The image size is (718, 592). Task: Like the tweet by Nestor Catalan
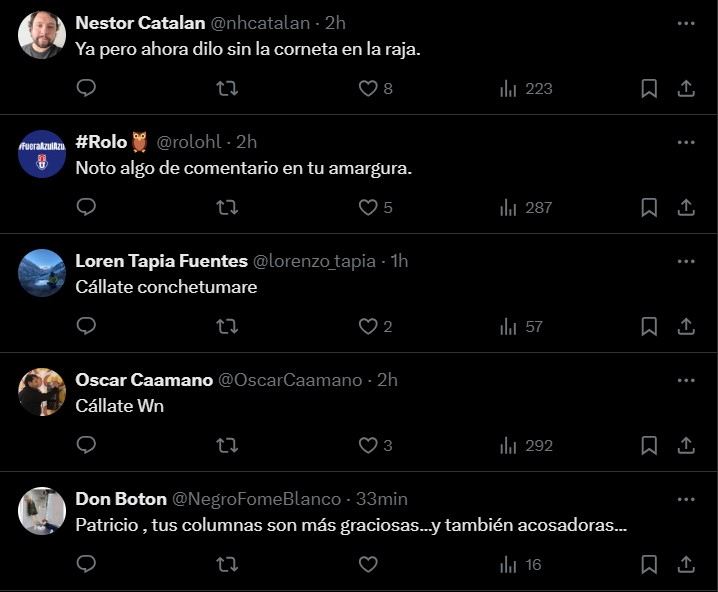tap(368, 88)
